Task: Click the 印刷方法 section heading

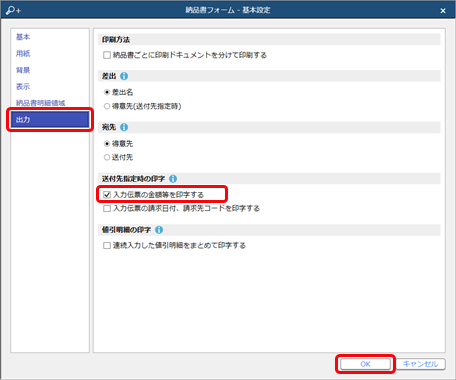Action: [x=116, y=40]
